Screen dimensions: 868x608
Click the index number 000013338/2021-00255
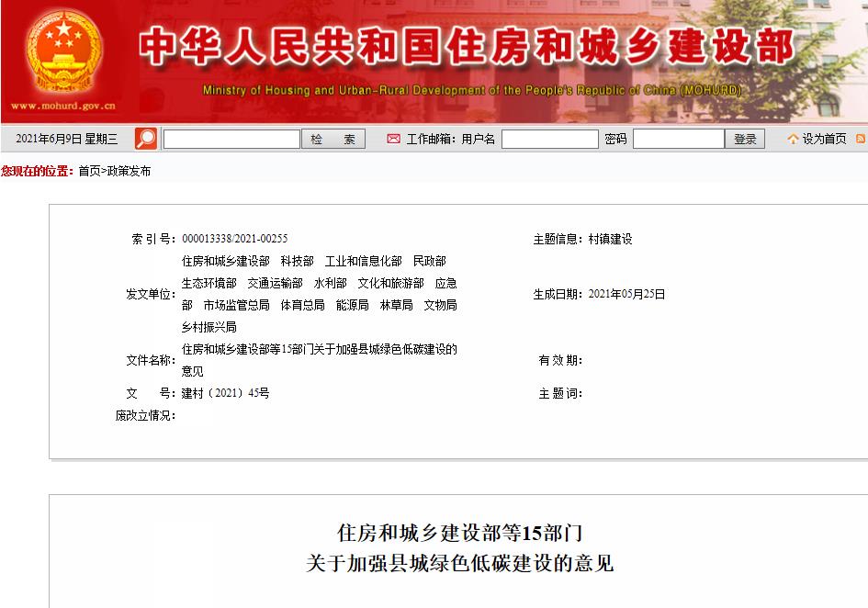pyautogui.click(x=234, y=239)
